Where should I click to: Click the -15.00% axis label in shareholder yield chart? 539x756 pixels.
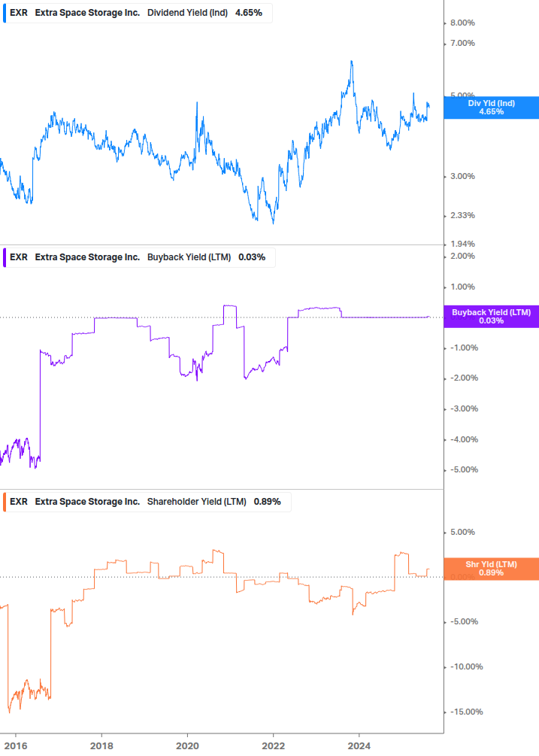point(466,712)
